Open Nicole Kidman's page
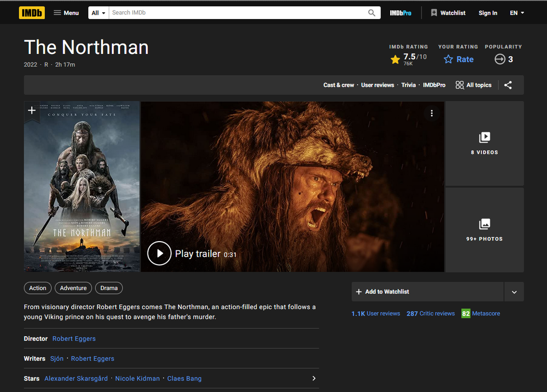 click(137, 378)
